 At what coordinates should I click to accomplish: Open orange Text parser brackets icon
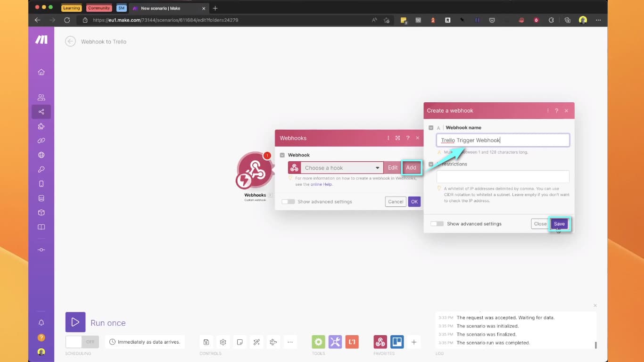tap(352, 342)
